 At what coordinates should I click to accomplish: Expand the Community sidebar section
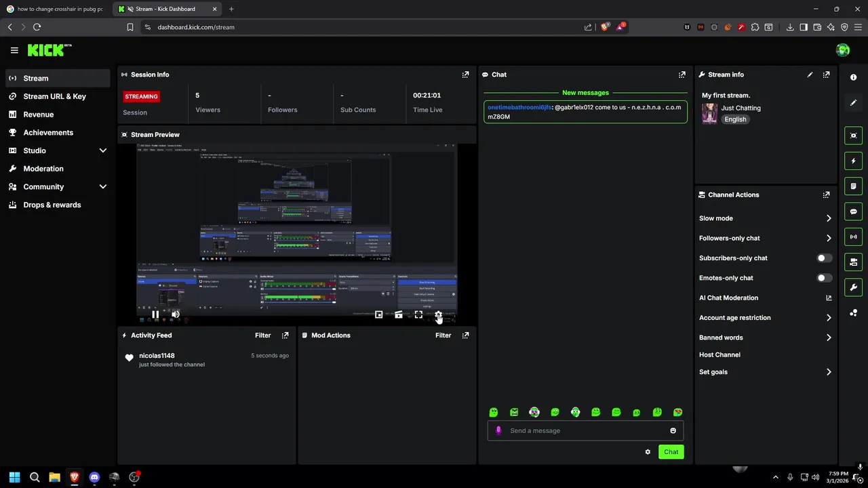pos(103,186)
